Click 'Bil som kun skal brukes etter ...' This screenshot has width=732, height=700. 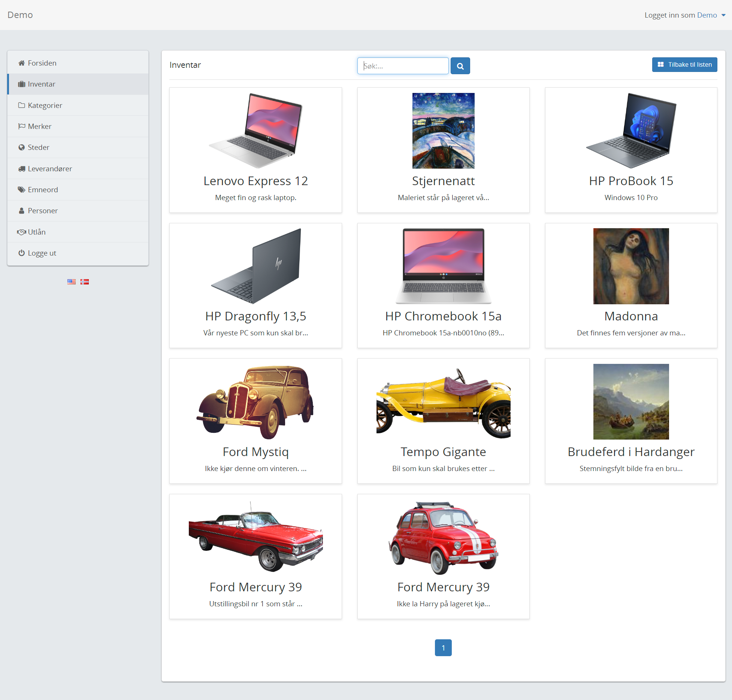444,468
